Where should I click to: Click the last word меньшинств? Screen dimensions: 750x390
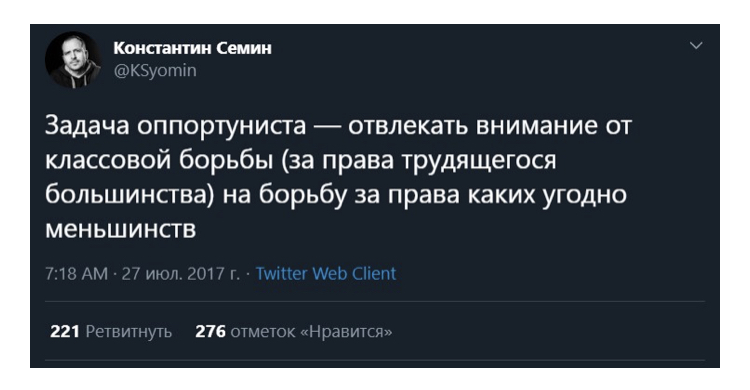point(121,229)
